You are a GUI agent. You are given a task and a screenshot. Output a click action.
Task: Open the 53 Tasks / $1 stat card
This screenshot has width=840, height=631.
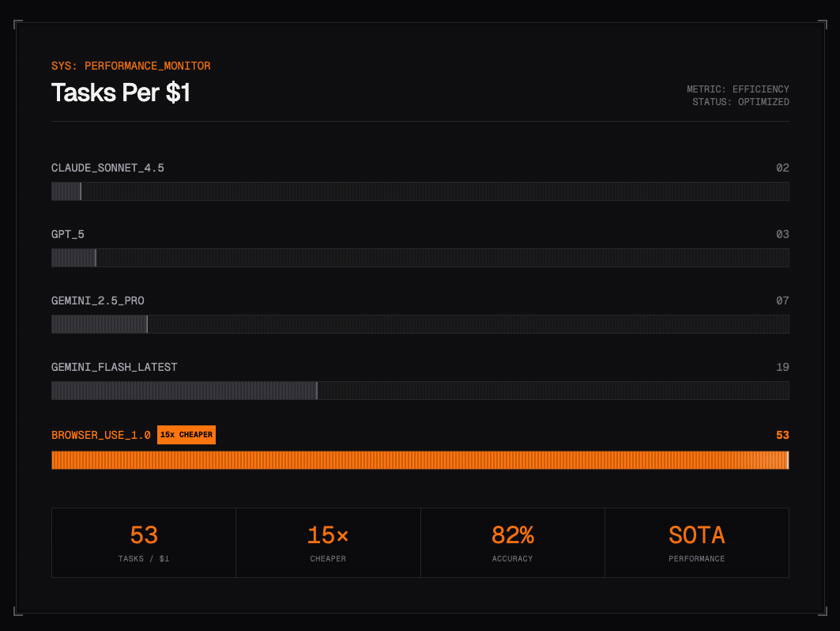tap(144, 542)
